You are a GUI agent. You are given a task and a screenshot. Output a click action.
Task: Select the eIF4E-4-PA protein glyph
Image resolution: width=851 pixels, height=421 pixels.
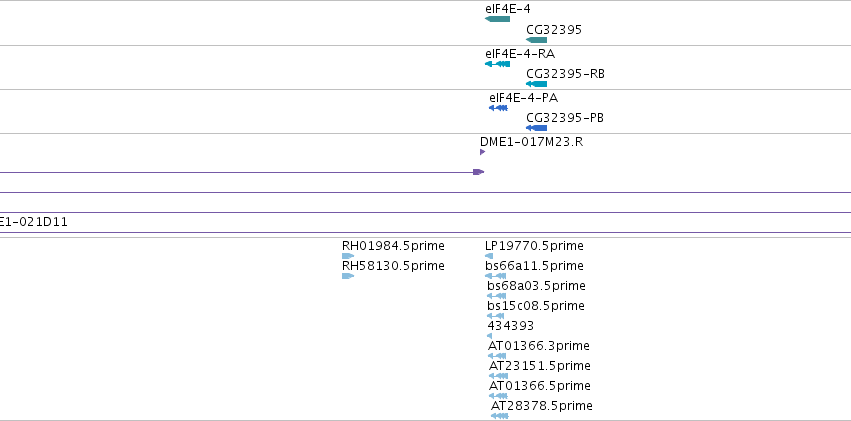(x=498, y=108)
